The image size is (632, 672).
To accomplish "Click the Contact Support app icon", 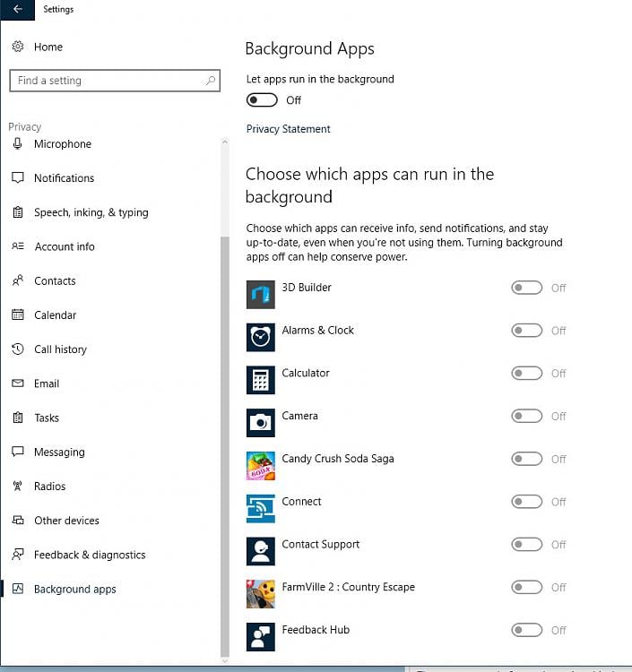I will tap(260, 552).
